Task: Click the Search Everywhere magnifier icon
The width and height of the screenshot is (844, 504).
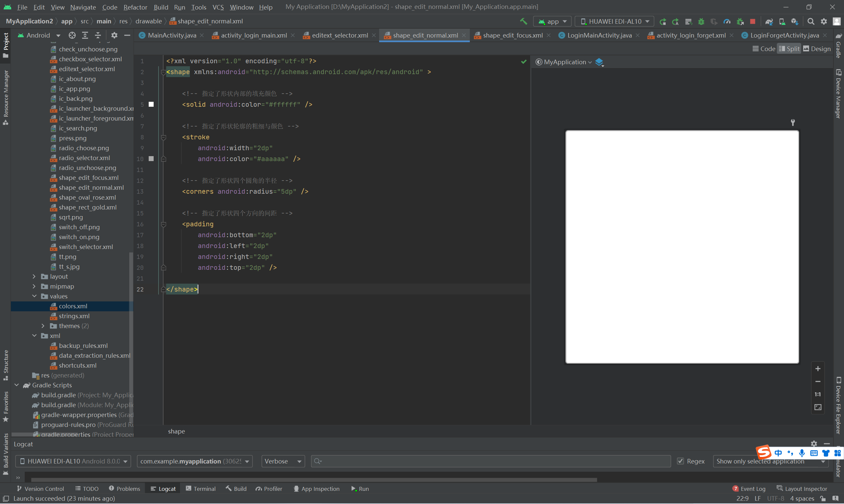Action: tap(811, 21)
